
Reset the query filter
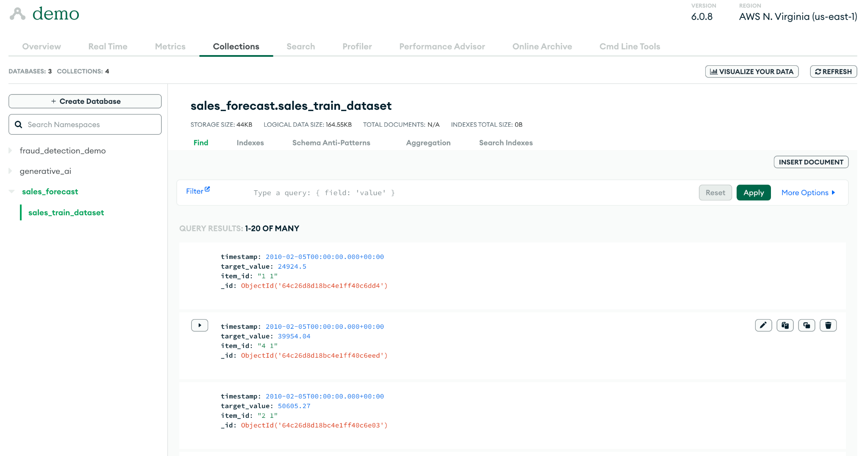pos(715,193)
